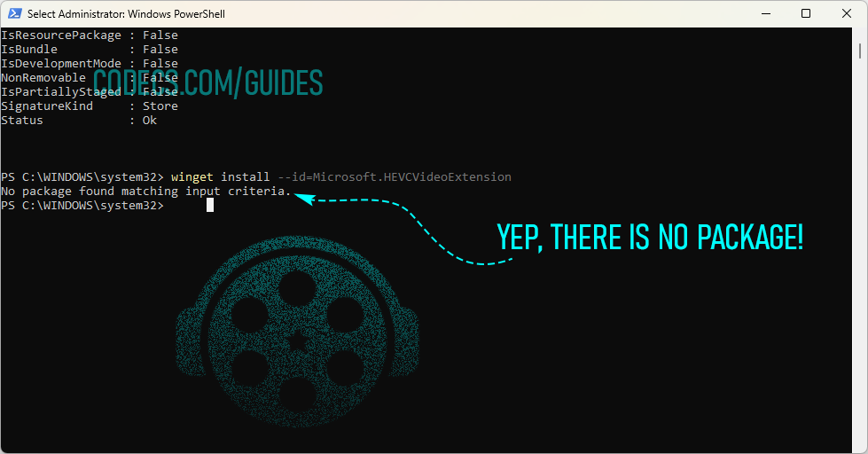
Task: Click the 'install' word in the command
Action: coord(246,177)
